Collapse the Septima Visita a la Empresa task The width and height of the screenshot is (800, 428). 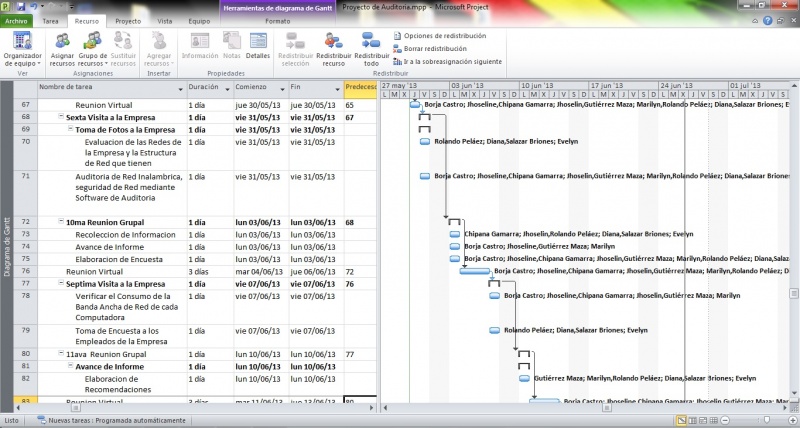point(61,284)
